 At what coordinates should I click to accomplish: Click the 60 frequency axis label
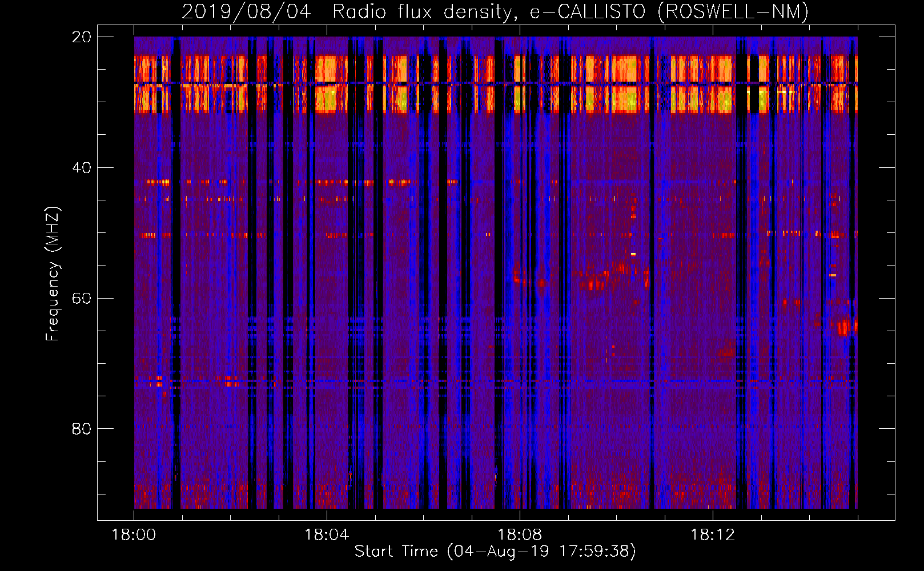pyautogui.click(x=81, y=298)
